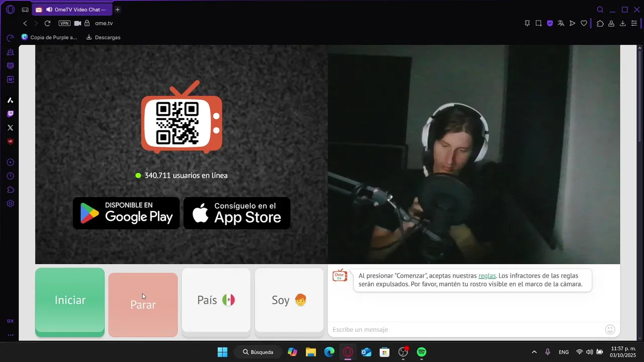Open the extensions cube in sidebar
The height and width of the screenshot is (362, 644).
click(x=10, y=190)
